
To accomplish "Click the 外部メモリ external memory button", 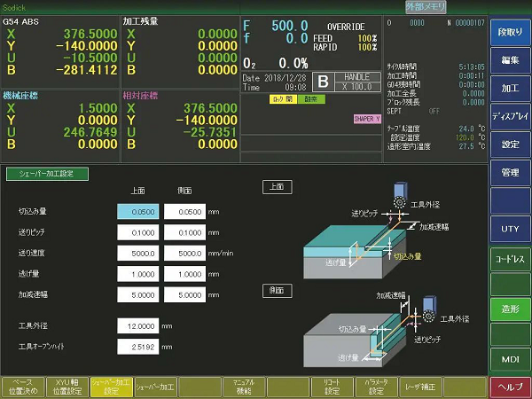I will [426, 7].
